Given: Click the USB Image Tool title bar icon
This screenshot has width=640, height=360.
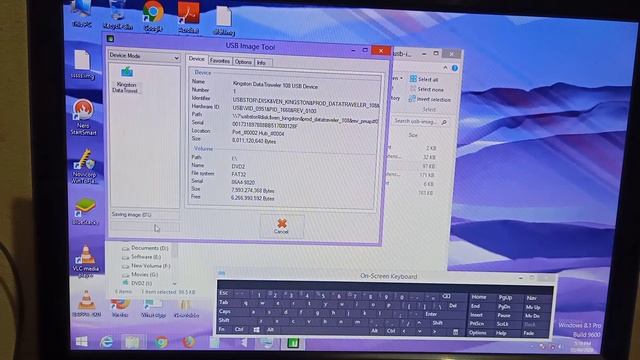Looking at the screenshot, I should (x=110, y=39).
